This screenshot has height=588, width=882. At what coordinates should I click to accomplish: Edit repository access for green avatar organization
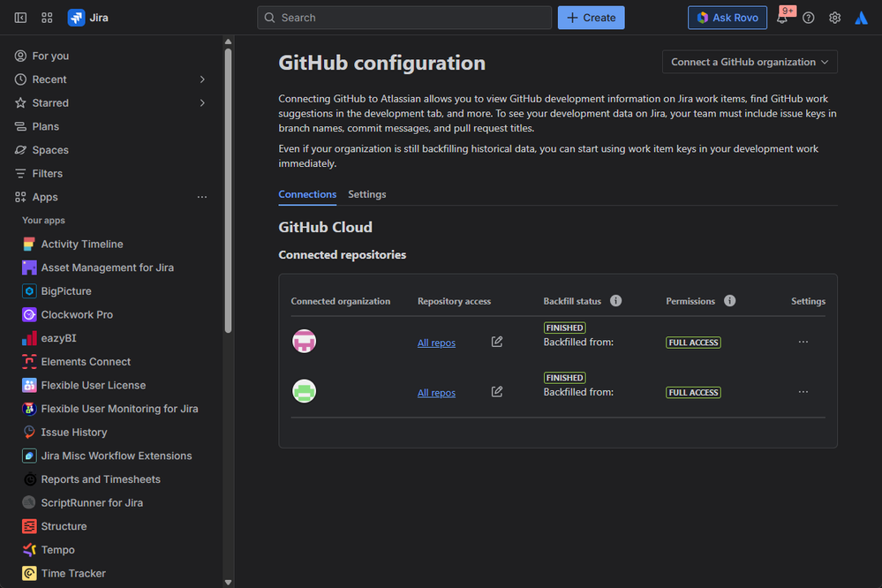[x=497, y=392]
